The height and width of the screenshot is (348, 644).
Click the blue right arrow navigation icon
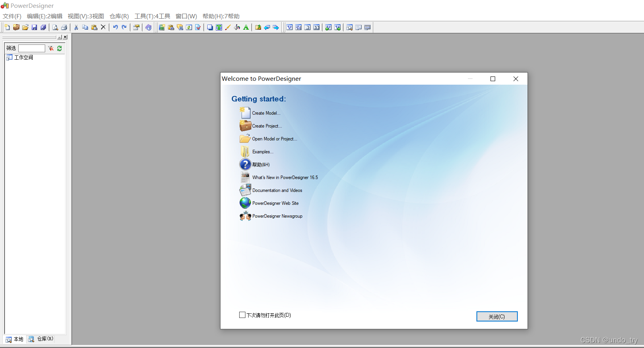pyautogui.click(x=276, y=27)
